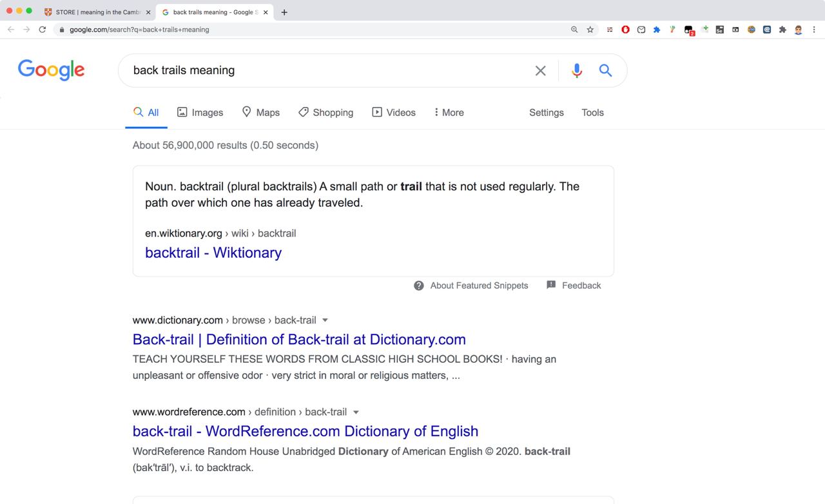Screen dimensions: 825x504
Task: Click the Feedback flag icon
Action: click(551, 285)
